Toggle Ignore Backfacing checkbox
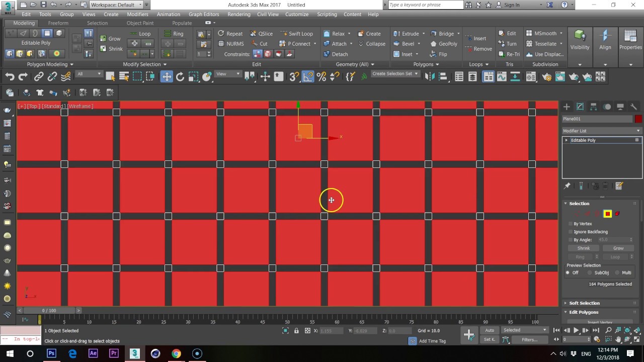Image resolution: width=644 pixels, height=362 pixels. tap(571, 232)
